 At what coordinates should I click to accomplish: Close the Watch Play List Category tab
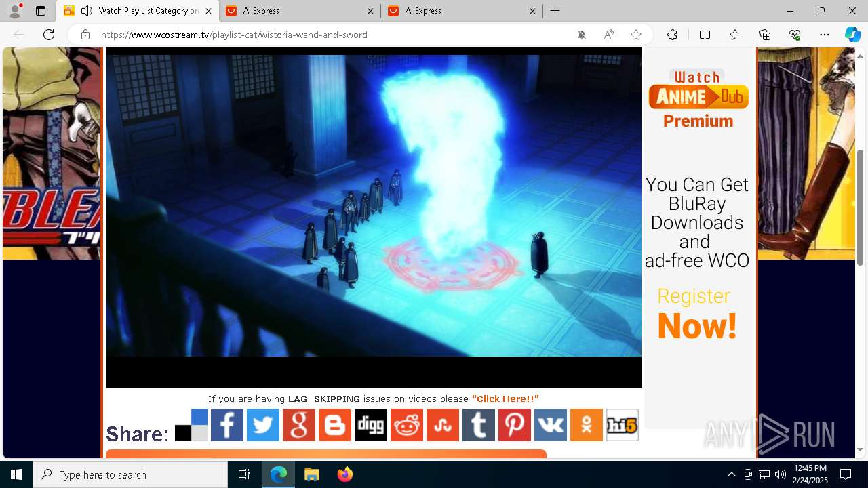[x=208, y=11]
